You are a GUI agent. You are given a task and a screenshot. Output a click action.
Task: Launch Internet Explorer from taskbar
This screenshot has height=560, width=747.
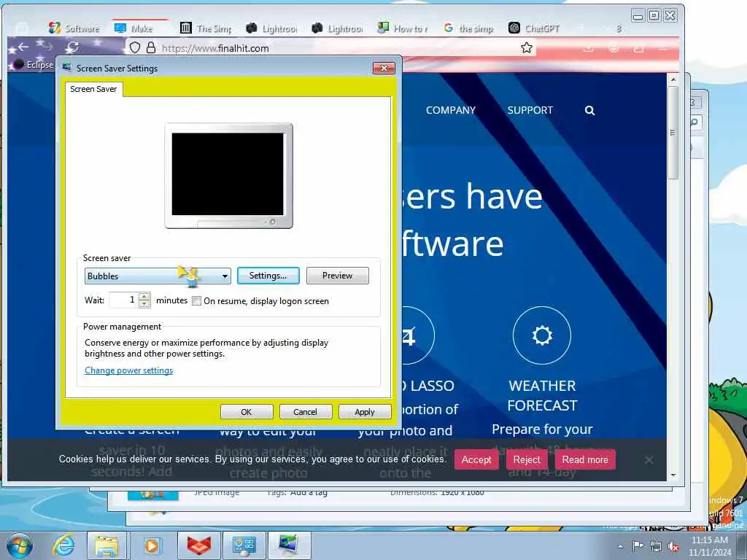(63, 545)
